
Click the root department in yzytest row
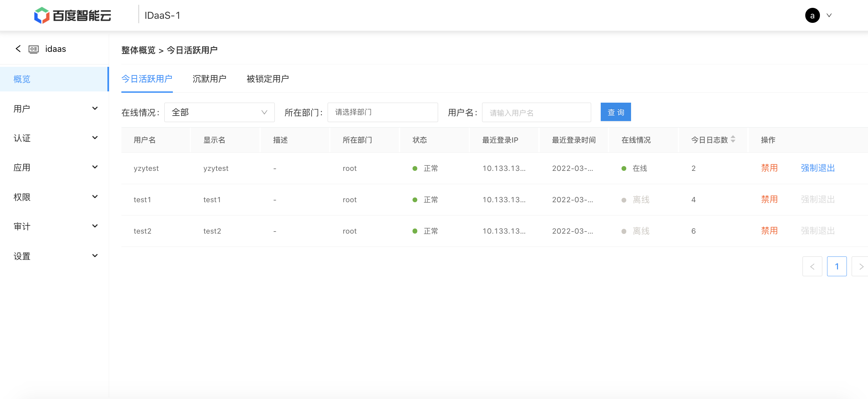[349, 168]
